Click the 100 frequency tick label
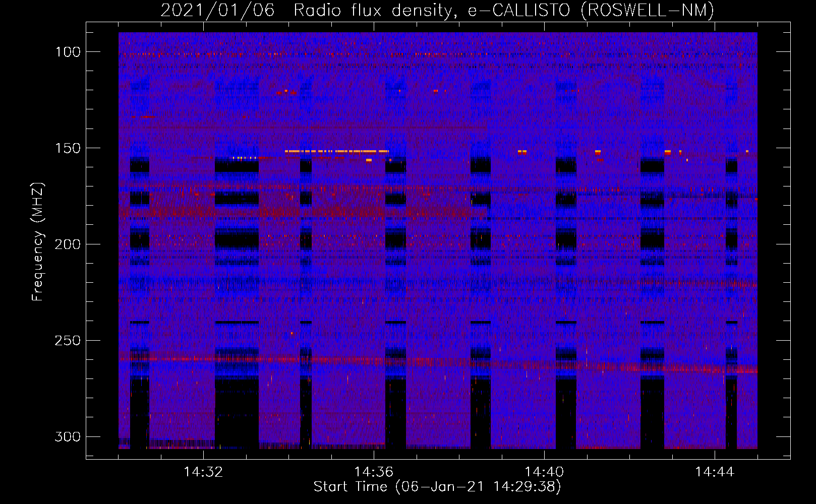 coord(68,52)
